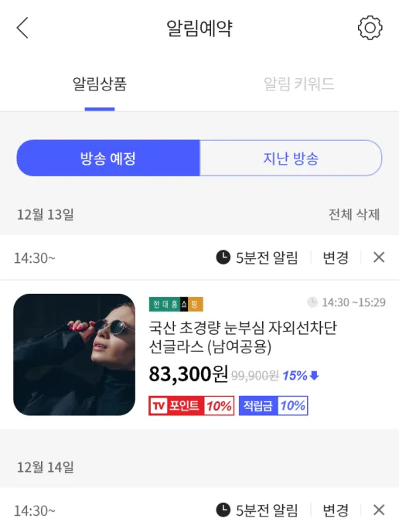399x532 pixels.
Task: Click the TV 포인트 10% badge
Action: [x=191, y=405]
